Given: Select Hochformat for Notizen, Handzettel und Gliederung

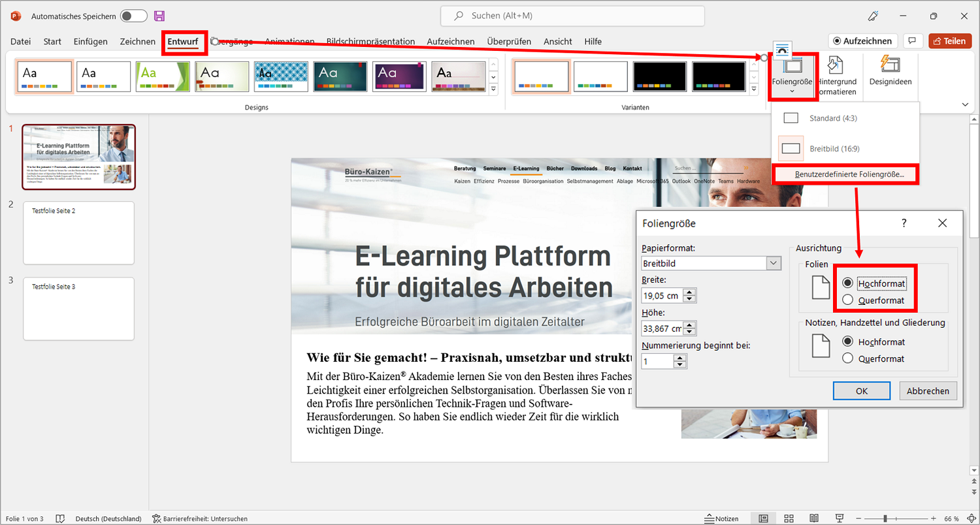Looking at the screenshot, I should click(x=847, y=342).
